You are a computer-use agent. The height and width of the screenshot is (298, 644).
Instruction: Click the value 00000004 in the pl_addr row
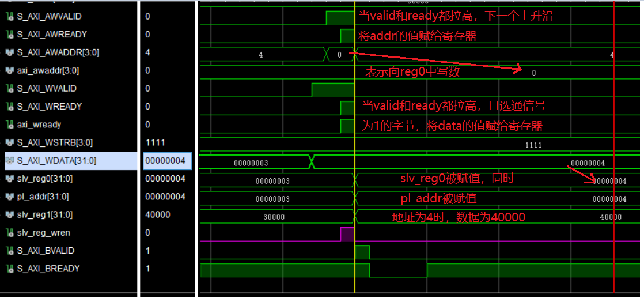[165, 197]
